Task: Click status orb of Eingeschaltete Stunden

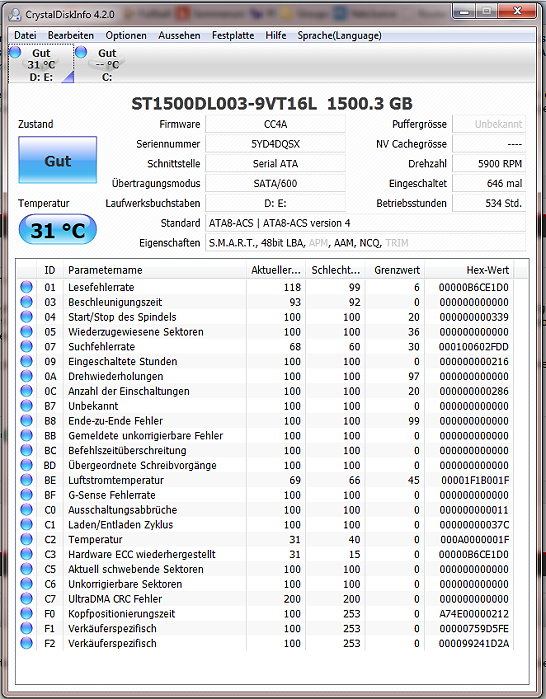Action: click(x=26, y=361)
